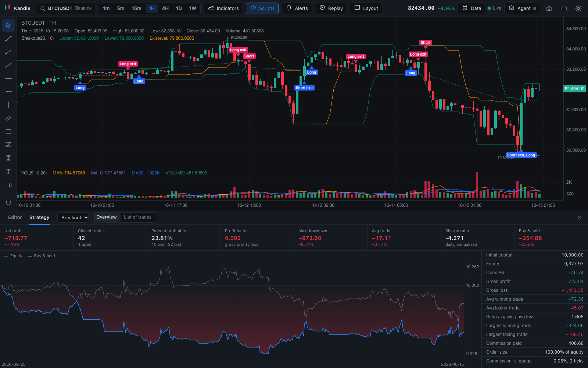Open the Breakout strategy dropdown
Viewport: 588px width, 368px height.
click(x=73, y=217)
